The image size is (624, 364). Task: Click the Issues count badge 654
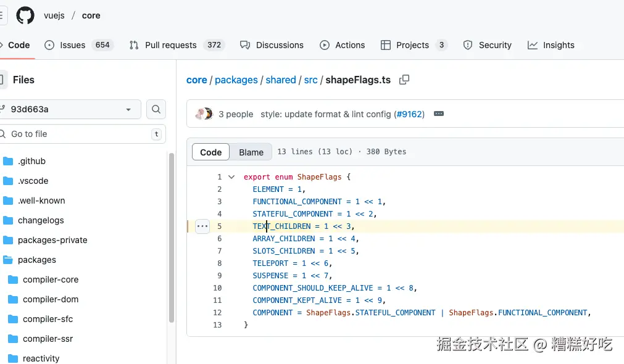pyautogui.click(x=102, y=45)
